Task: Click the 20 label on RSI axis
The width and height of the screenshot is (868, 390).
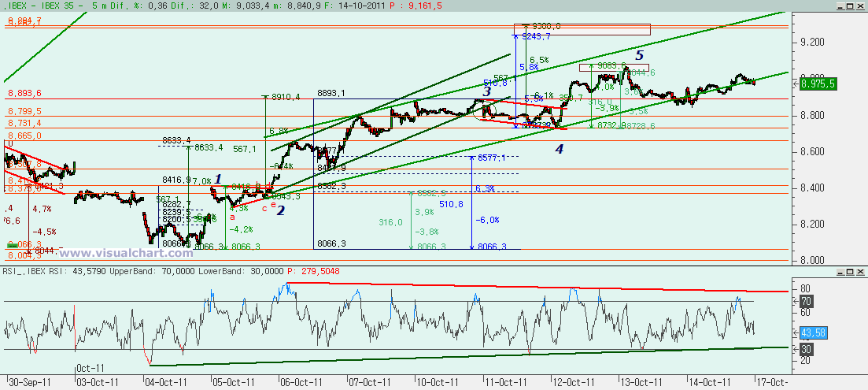Action: pos(807,360)
